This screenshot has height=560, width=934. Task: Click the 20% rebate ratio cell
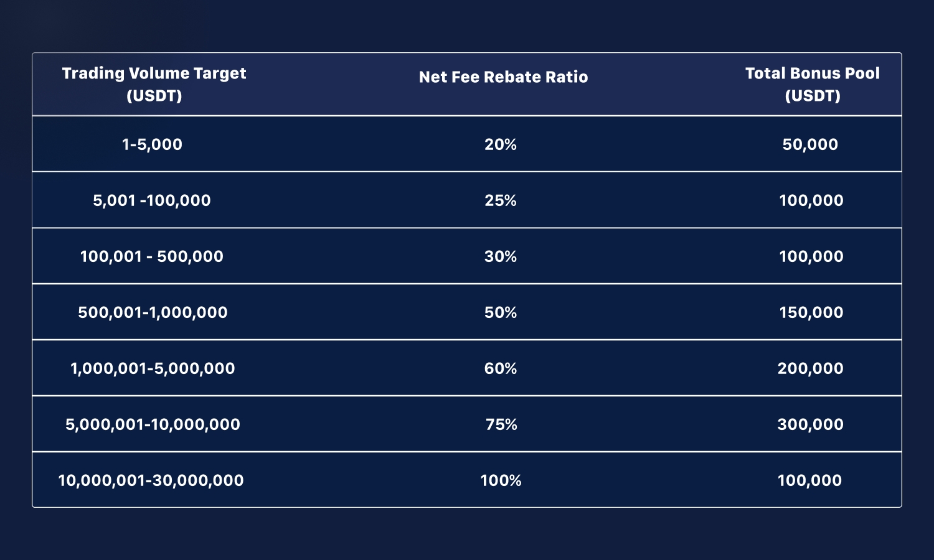tap(501, 144)
